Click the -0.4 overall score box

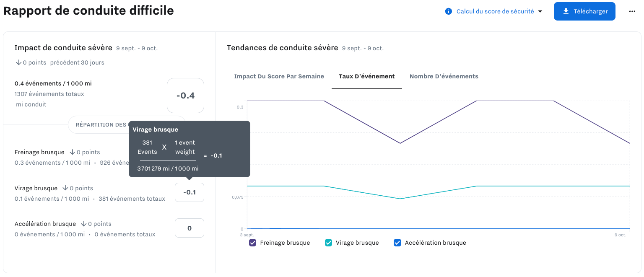click(x=185, y=96)
